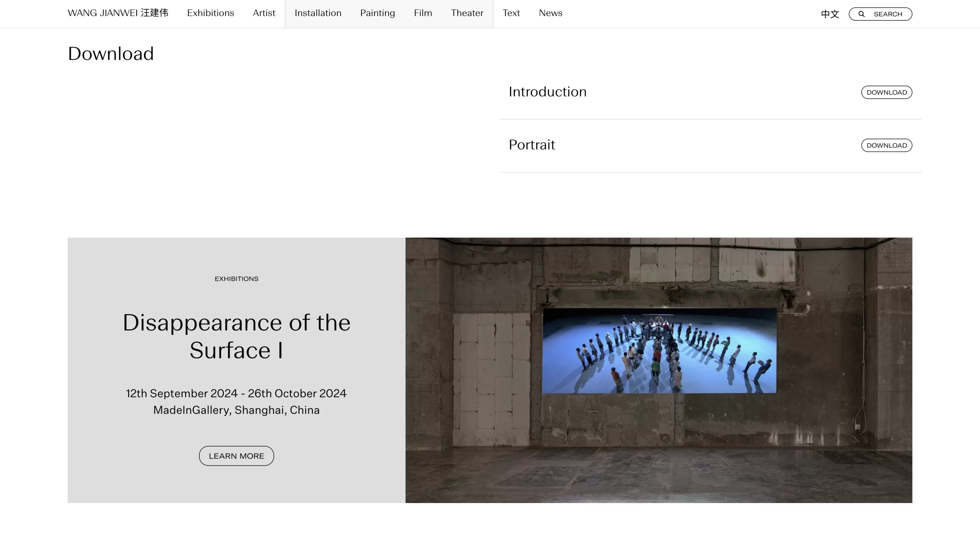Click the exhibition installation photo
Viewport: 980px width, 539px height.
pos(659,370)
